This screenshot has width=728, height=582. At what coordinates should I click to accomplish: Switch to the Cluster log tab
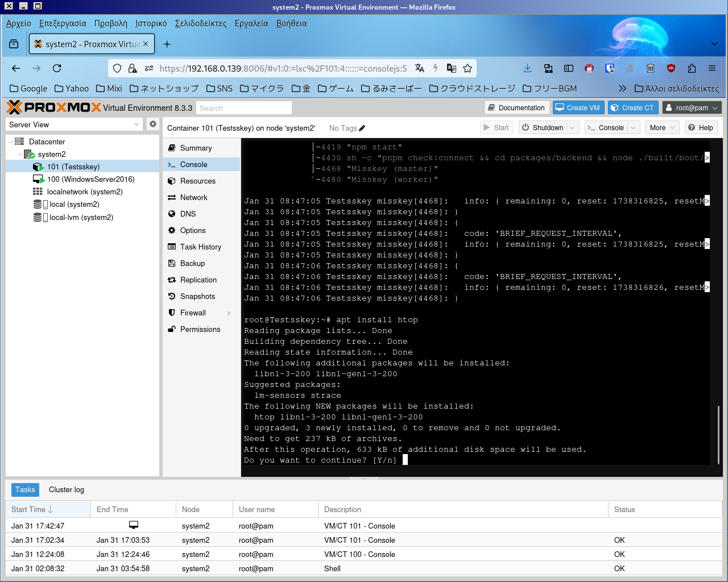(67, 489)
